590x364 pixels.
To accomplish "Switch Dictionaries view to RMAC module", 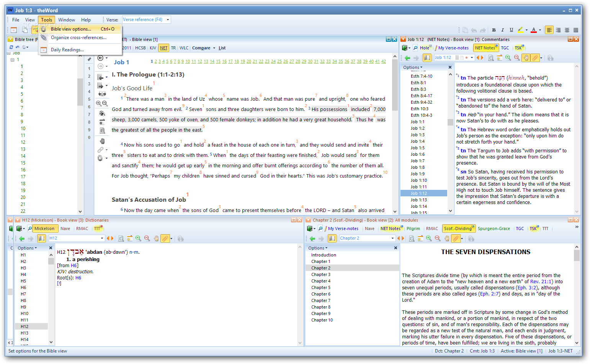I will (82, 229).
